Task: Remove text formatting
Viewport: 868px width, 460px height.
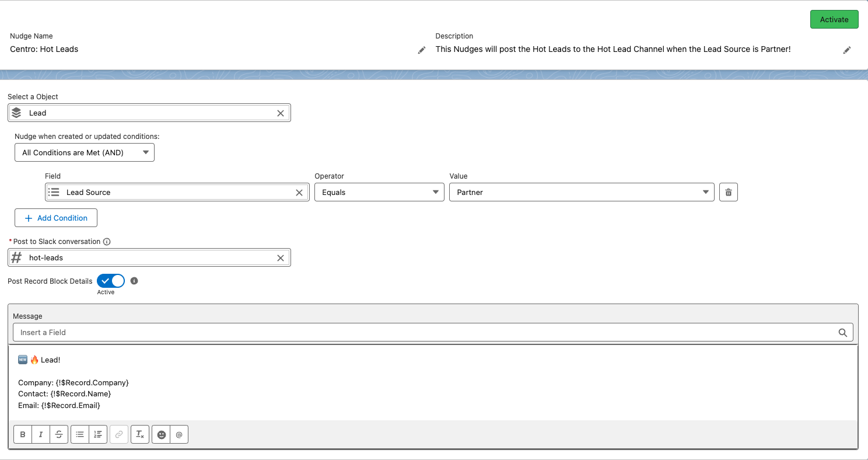Action: pos(140,434)
